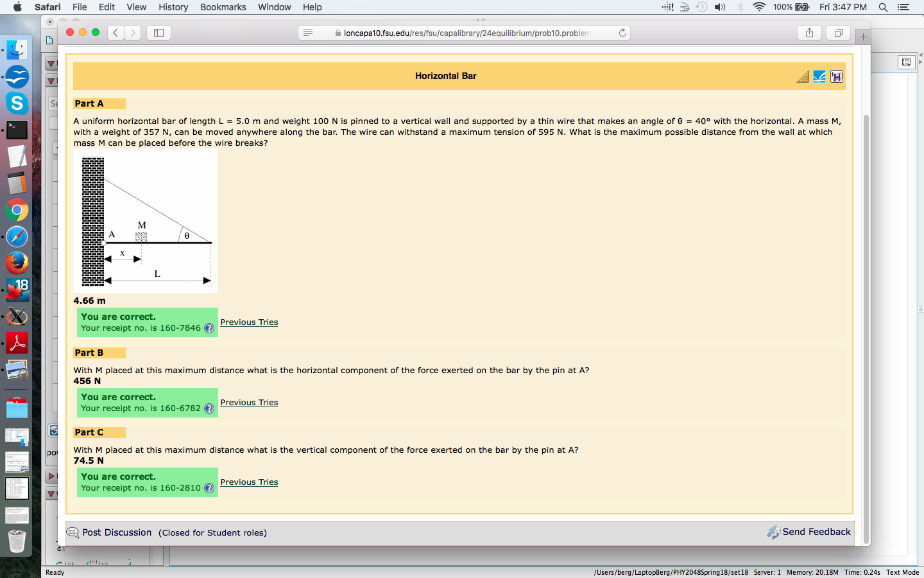Click the ruler triangle icon in Horizontal Bar header
The height and width of the screenshot is (578, 924).
(803, 77)
